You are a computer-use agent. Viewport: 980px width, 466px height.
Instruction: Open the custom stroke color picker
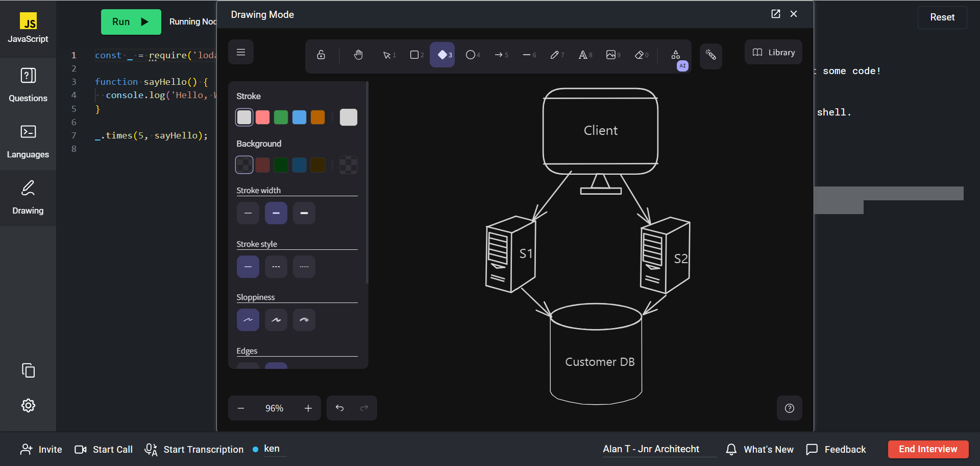[x=349, y=118]
